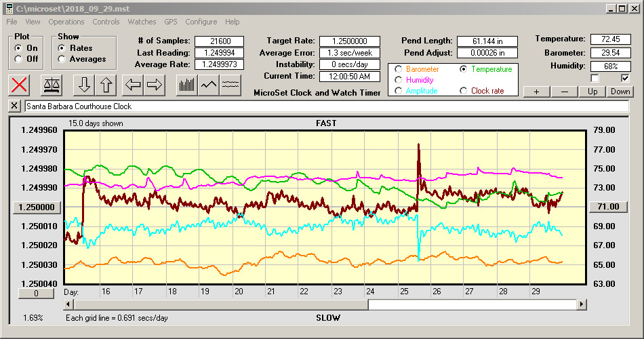This screenshot has height=339, width=644.
Task: Select the Humidity trace radio button
Action: 398,80
